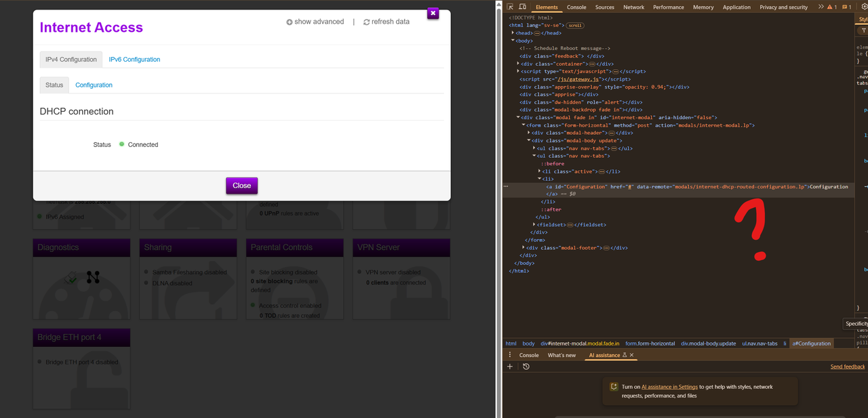
Task: Open the drawer Console tab
Action: coord(529,355)
